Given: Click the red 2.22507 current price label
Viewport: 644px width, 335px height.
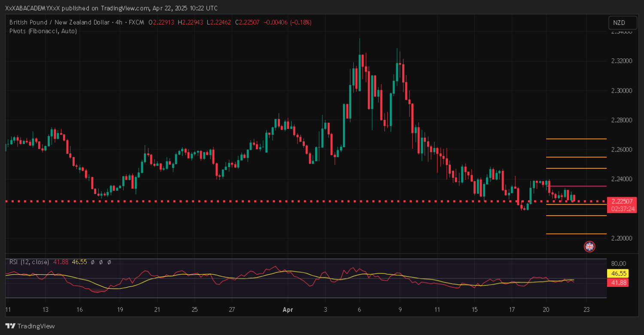Looking at the screenshot, I should (619, 201).
